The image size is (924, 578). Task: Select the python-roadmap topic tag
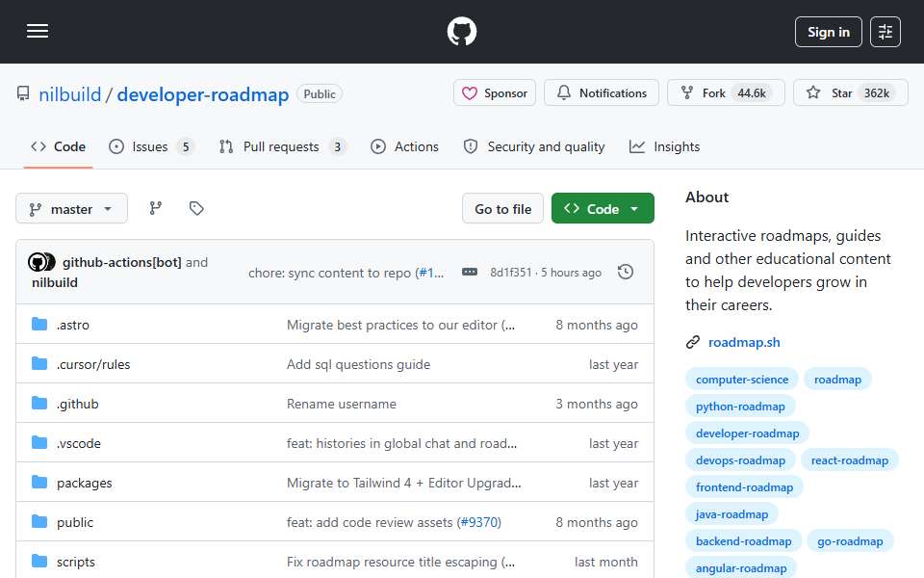click(x=740, y=407)
